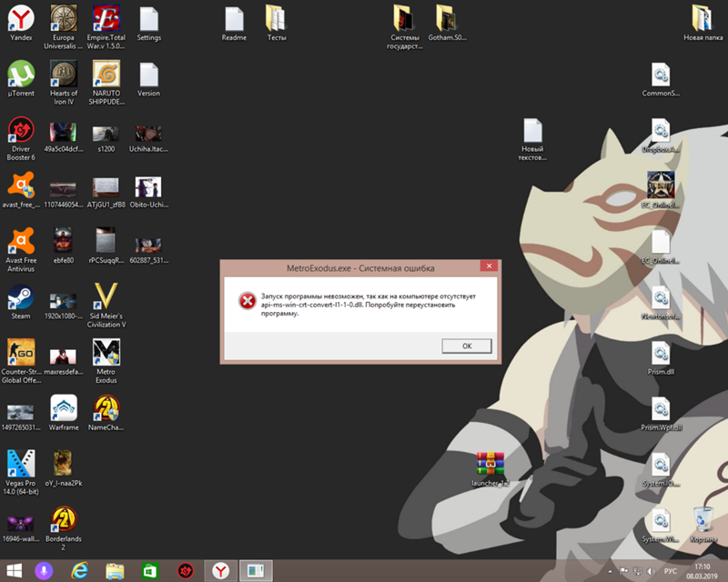728x582 pixels.
Task: Select the rPCSuqqR... image file
Action: pyautogui.click(x=106, y=246)
